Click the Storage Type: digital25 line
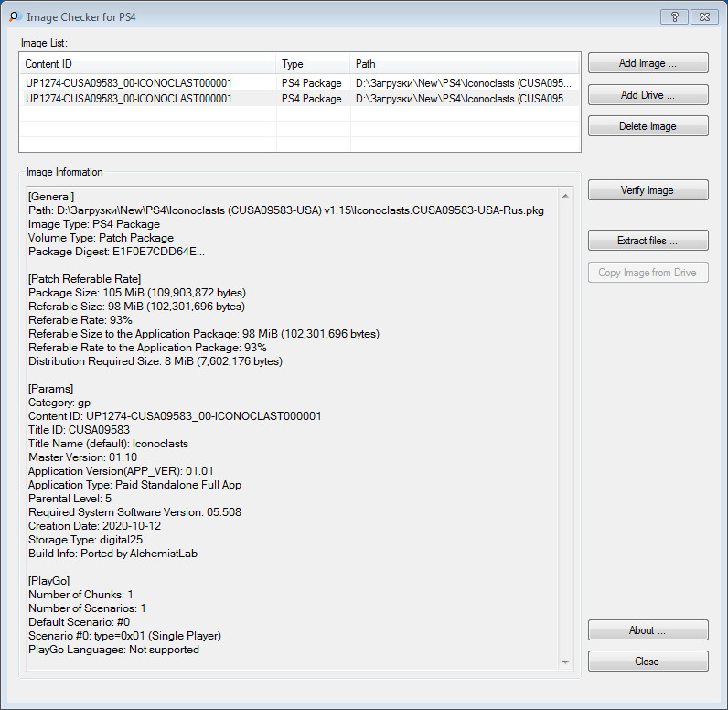Viewport: 728px width, 710px height. click(x=85, y=540)
